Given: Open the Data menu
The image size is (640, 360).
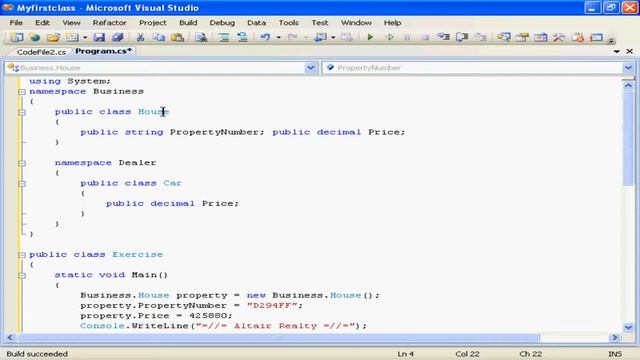Looking at the screenshot, I should (256, 23).
